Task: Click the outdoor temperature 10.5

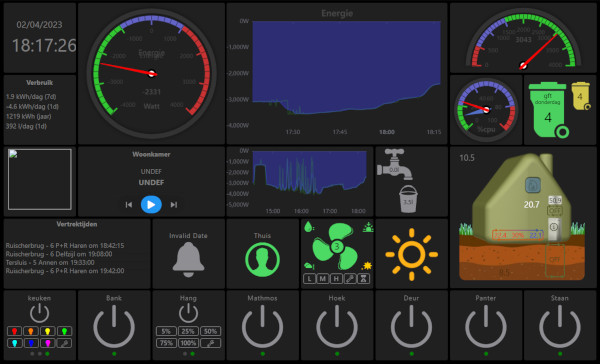Action: click(x=467, y=158)
